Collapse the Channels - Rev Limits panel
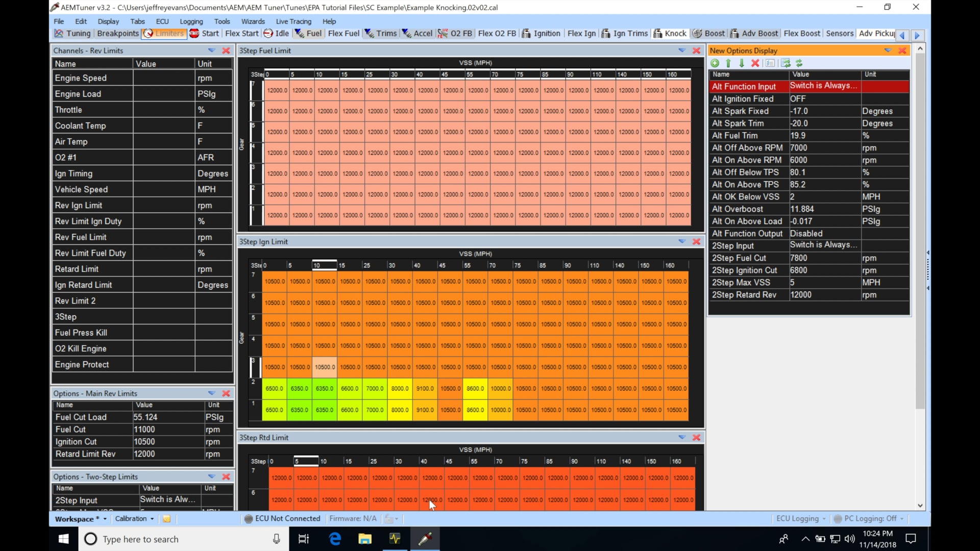The width and height of the screenshot is (980, 551). tap(211, 51)
